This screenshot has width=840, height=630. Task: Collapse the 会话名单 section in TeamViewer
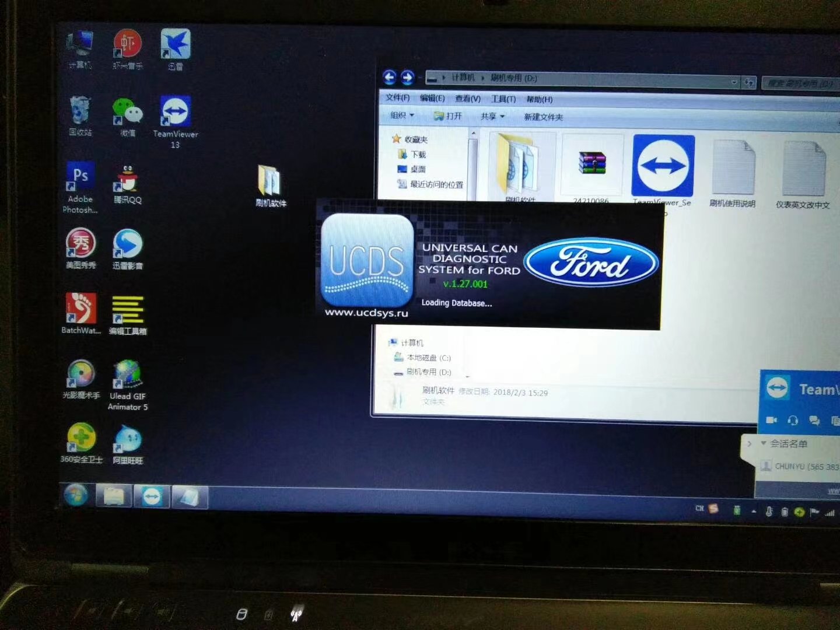click(764, 443)
